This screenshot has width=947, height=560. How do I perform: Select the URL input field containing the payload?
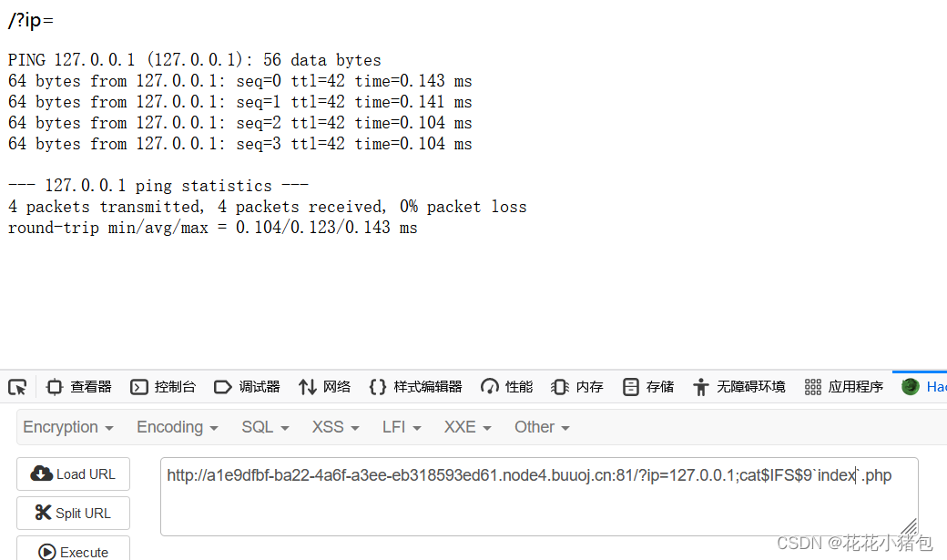(539, 494)
